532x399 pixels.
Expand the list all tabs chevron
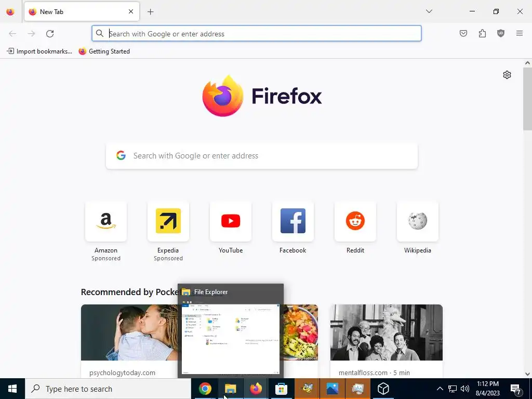tap(429, 11)
